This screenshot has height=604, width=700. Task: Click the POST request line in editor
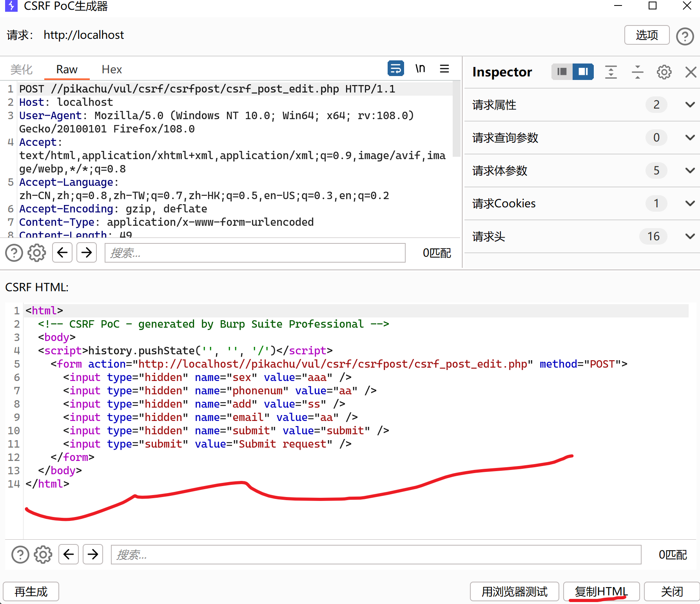tap(207, 89)
